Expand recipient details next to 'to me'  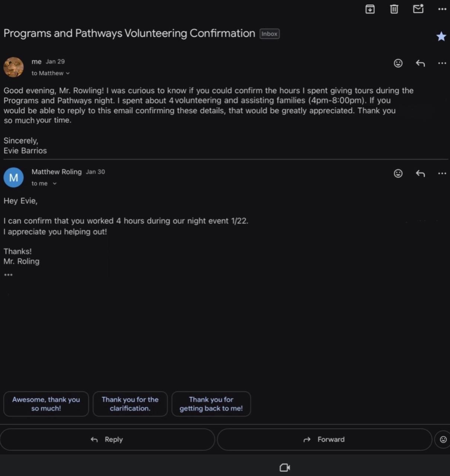pyautogui.click(x=55, y=183)
